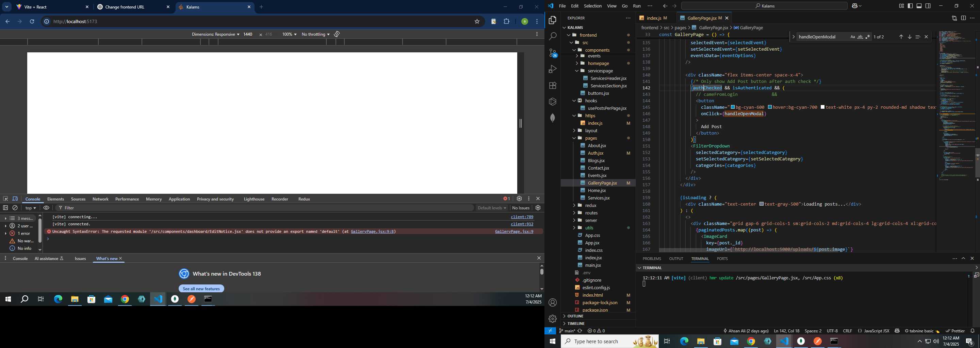The image size is (980, 348).
Task: Open the Dimensions Responsive dropdown
Action: pyautogui.click(x=215, y=35)
